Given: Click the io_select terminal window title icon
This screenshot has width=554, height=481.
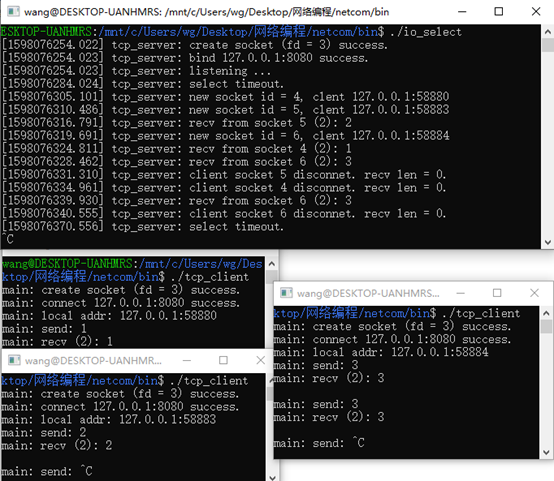Looking at the screenshot, I should coord(13,12).
